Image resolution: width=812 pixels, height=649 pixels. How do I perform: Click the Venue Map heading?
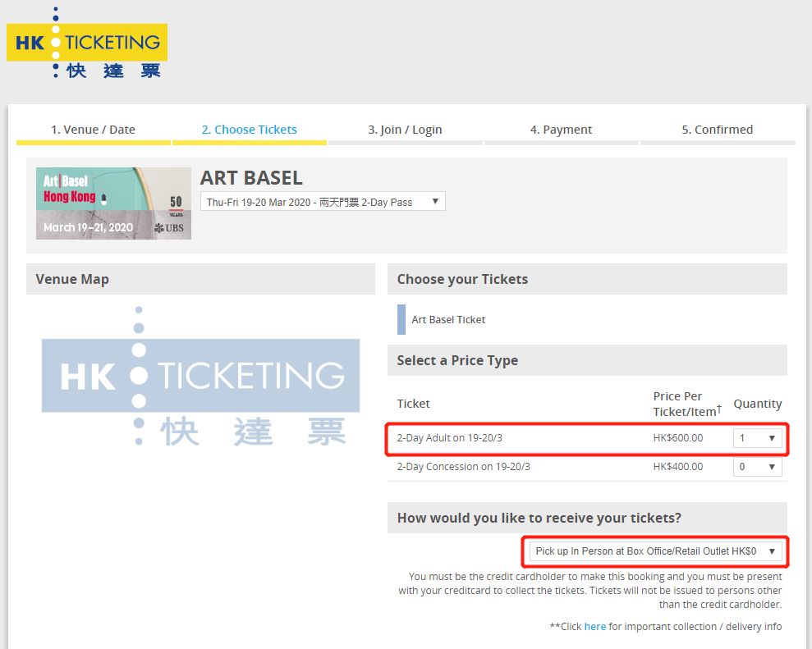(x=72, y=280)
